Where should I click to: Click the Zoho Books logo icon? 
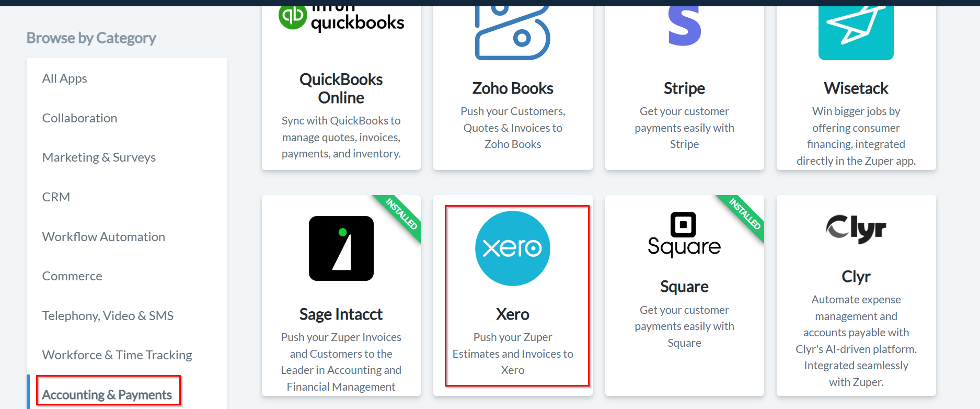point(512,33)
